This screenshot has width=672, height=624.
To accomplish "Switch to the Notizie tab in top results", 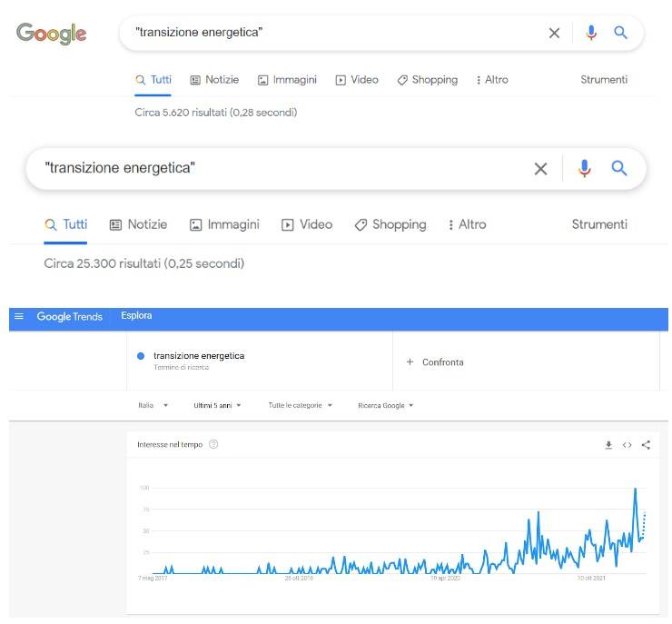I will [214, 80].
